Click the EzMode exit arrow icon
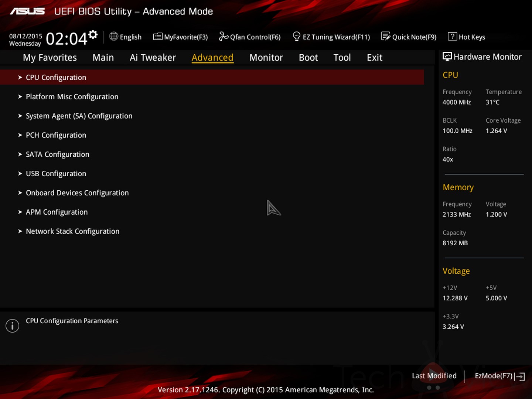Image resolution: width=532 pixels, height=399 pixels. tap(520, 376)
